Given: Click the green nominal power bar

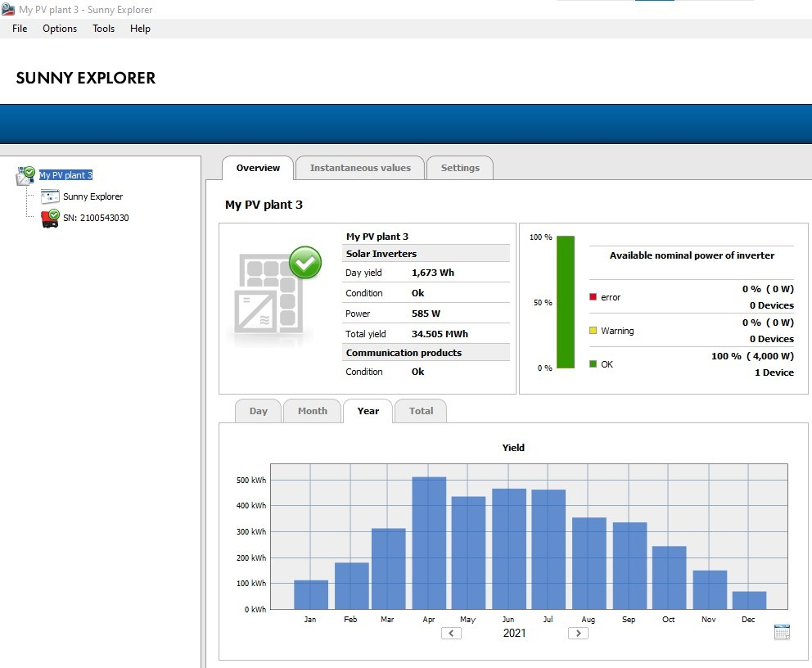Looking at the screenshot, I should point(566,302).
